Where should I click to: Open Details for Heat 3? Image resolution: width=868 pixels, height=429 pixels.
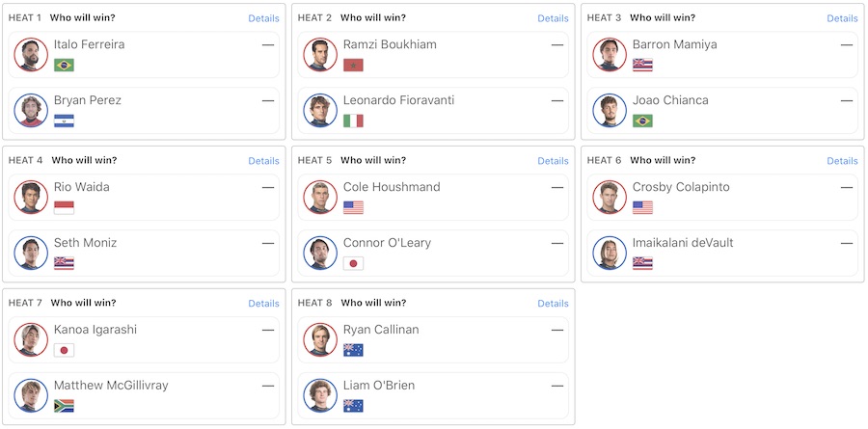pyautogui.click(x=842, y=18)
